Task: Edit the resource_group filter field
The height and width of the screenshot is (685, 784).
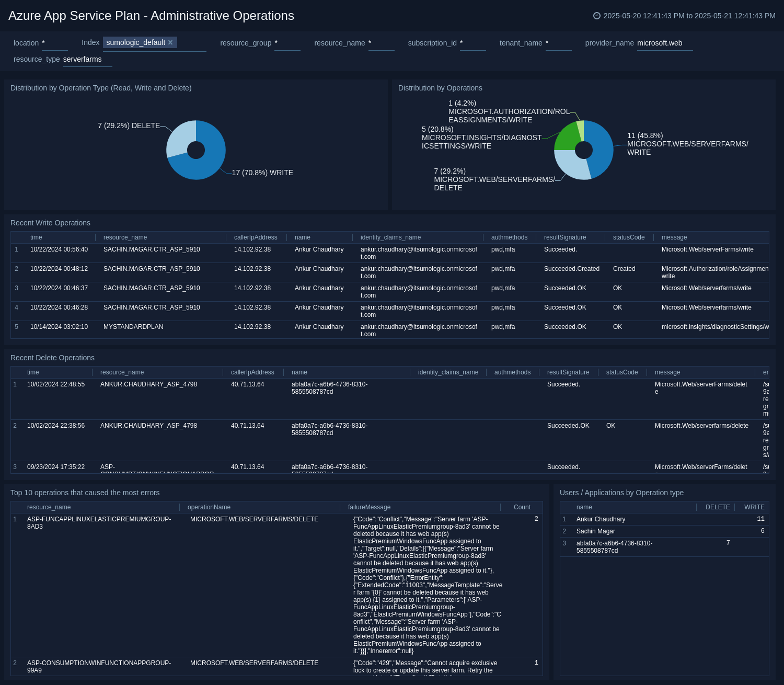Action: [287, 43]
